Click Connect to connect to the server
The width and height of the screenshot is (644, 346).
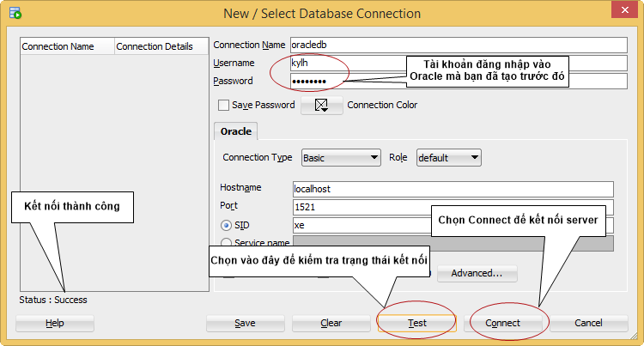coord(502,323)
